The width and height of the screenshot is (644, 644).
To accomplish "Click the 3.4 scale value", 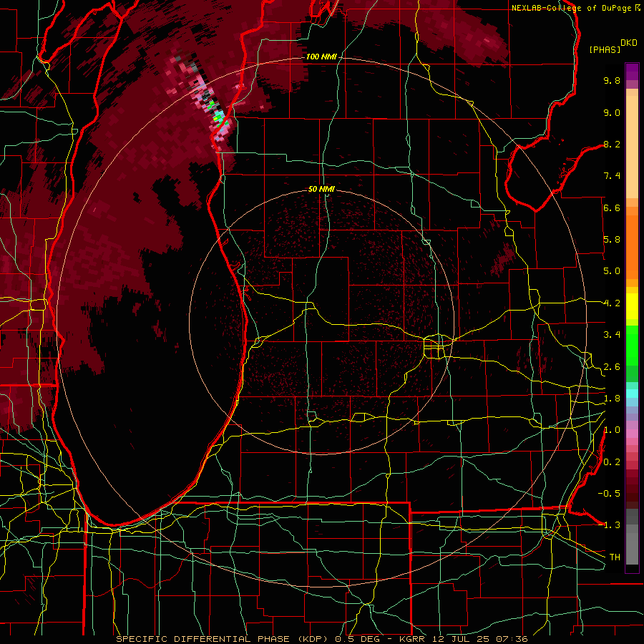I will coord(612,335).
